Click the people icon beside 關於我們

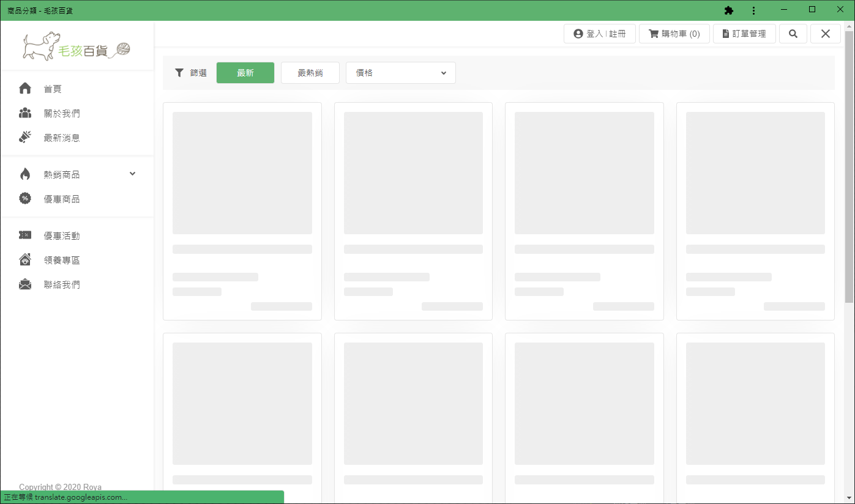pyautogui.click(x=25, y=113)
